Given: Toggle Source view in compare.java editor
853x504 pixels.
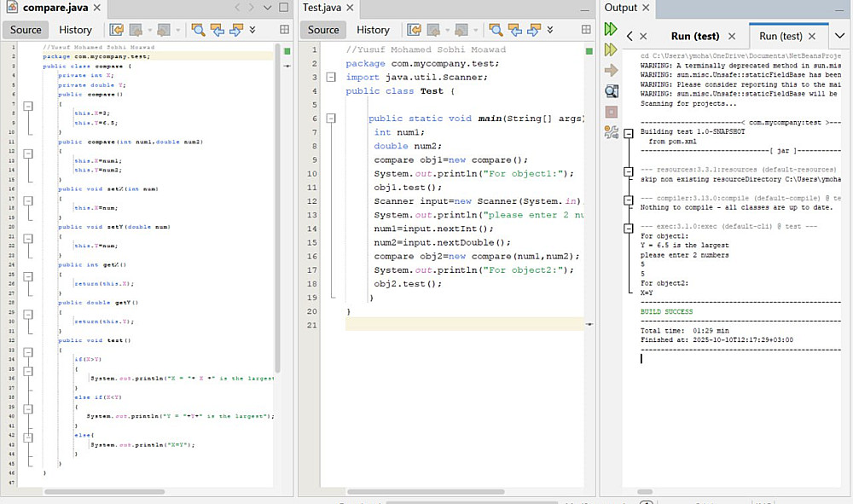Looking at the screenshot, I should pos(26,30).
